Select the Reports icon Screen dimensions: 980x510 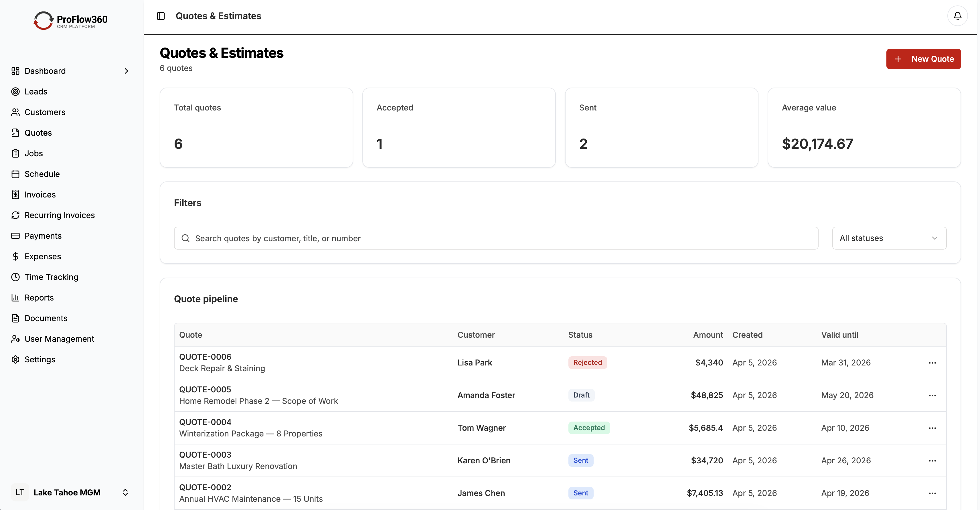(15, 297)
